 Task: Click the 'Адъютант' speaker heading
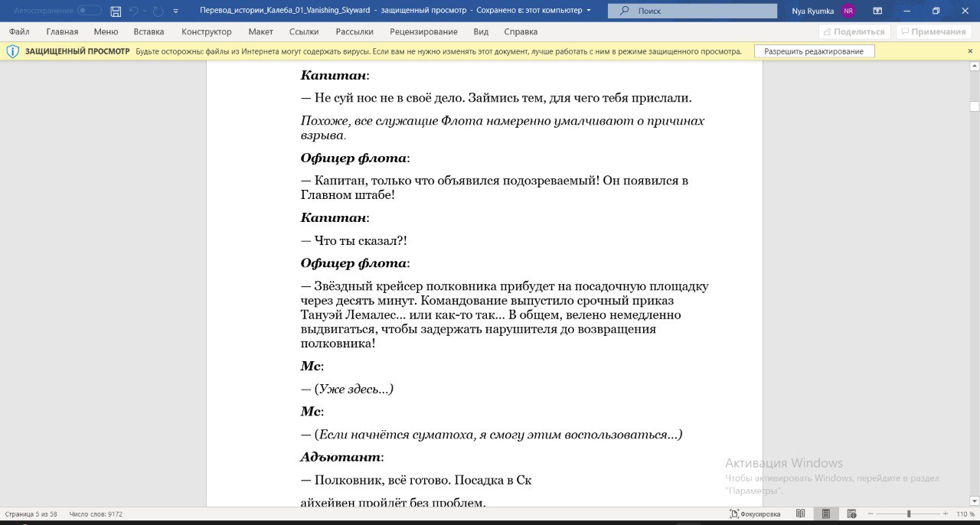[x=340, y=458]
